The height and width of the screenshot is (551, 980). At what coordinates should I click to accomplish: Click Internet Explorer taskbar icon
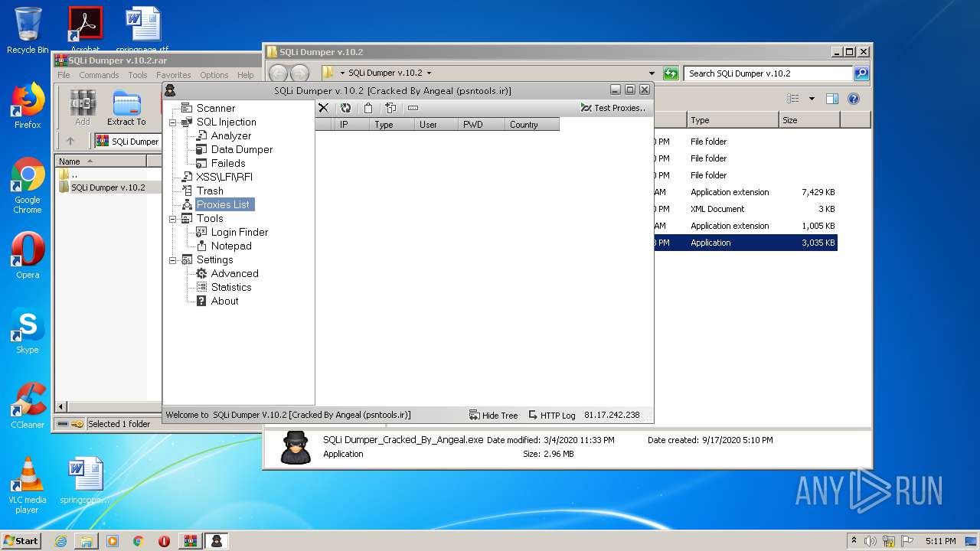point(60,541)
